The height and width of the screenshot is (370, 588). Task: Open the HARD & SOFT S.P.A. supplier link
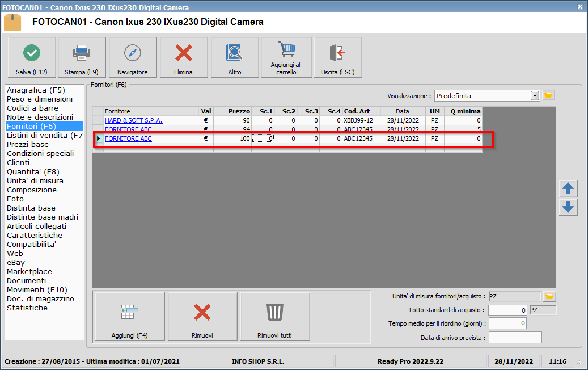[133, 120]
